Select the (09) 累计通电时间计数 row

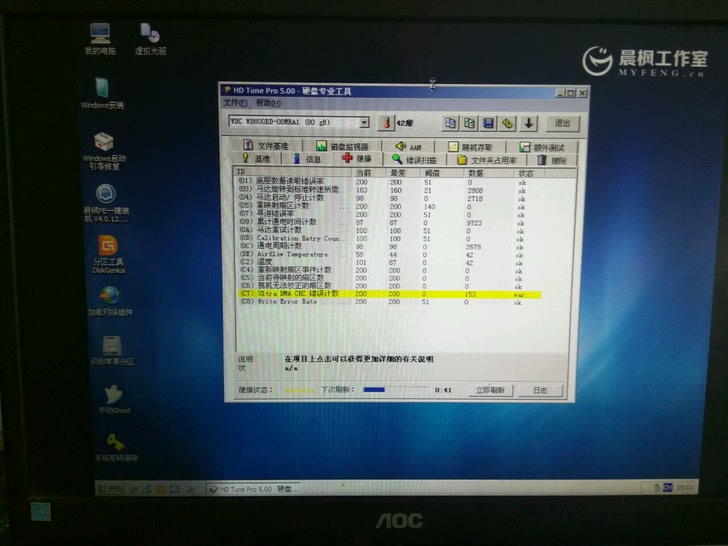click(x=384, y=222)
